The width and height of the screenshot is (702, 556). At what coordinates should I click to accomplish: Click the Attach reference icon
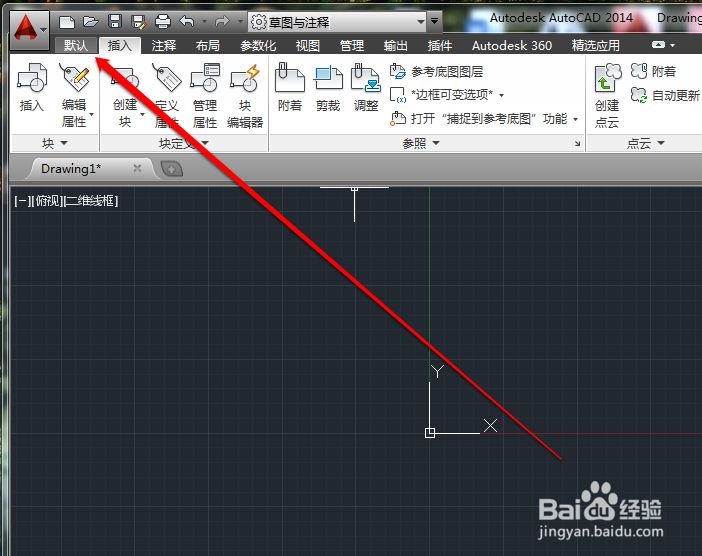290,88
